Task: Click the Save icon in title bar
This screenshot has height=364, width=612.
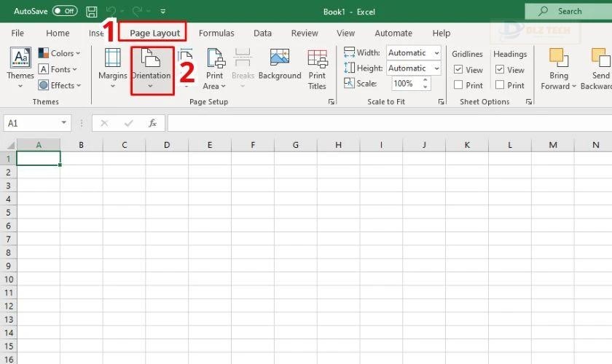Action: click(x=92, y=12)
